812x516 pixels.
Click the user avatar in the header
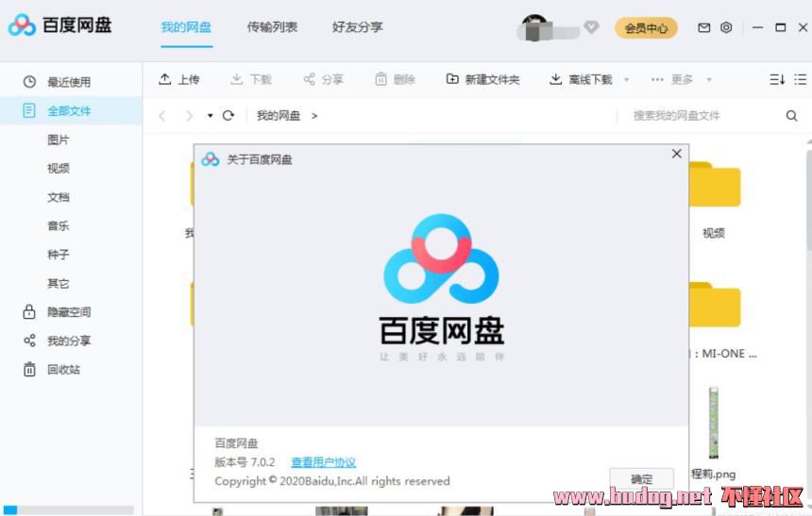(x=535, y=27)
